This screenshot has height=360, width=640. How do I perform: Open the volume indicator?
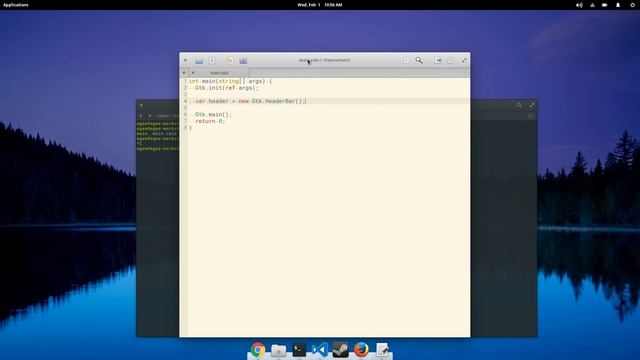pos(579,5)
